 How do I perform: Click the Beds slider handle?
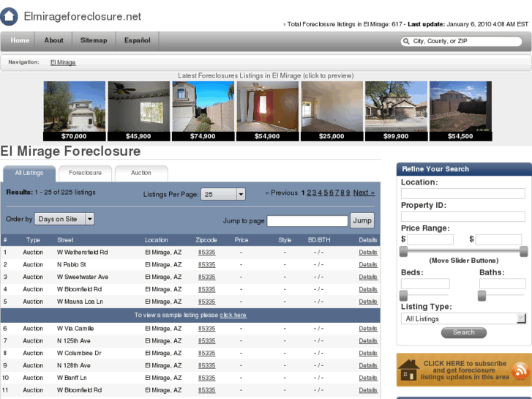(x=403, y=296)
